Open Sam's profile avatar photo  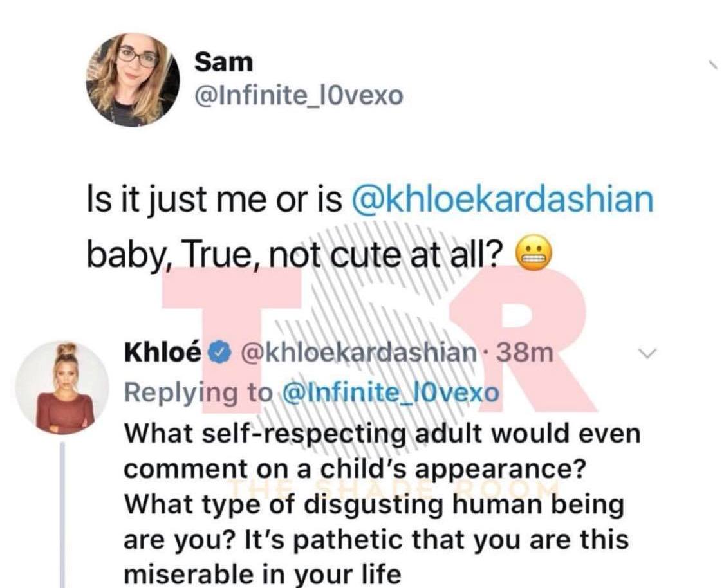pos(133,80)
